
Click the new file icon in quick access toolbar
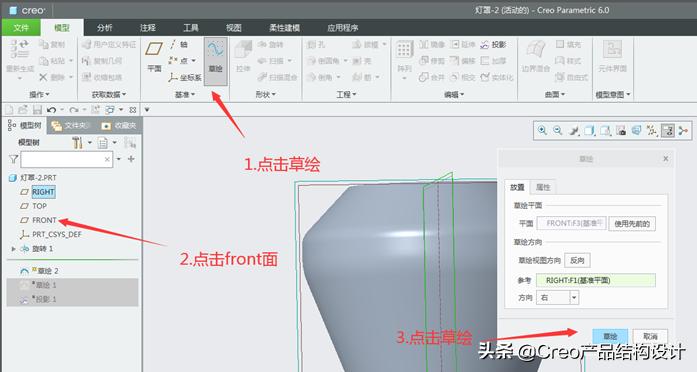click(x=9, y=109)
